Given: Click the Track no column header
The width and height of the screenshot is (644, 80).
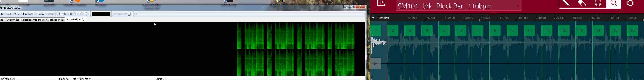Looking at the screenshot, I should coord(64,79).
